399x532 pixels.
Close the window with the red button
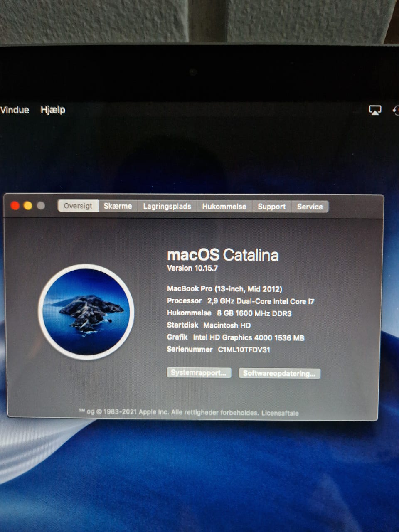coord(15,206)
